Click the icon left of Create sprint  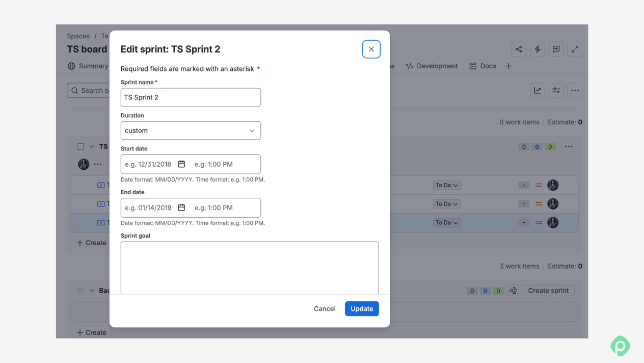pos(514,291)
